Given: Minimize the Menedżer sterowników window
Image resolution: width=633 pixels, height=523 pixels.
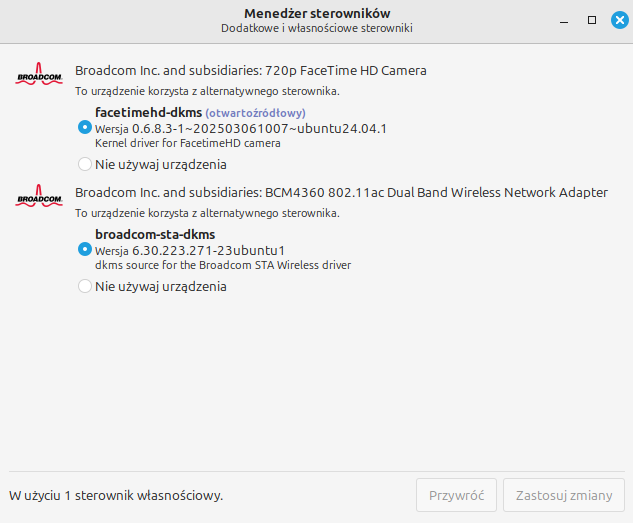Looking at the screenshot, I should (564, 20).
